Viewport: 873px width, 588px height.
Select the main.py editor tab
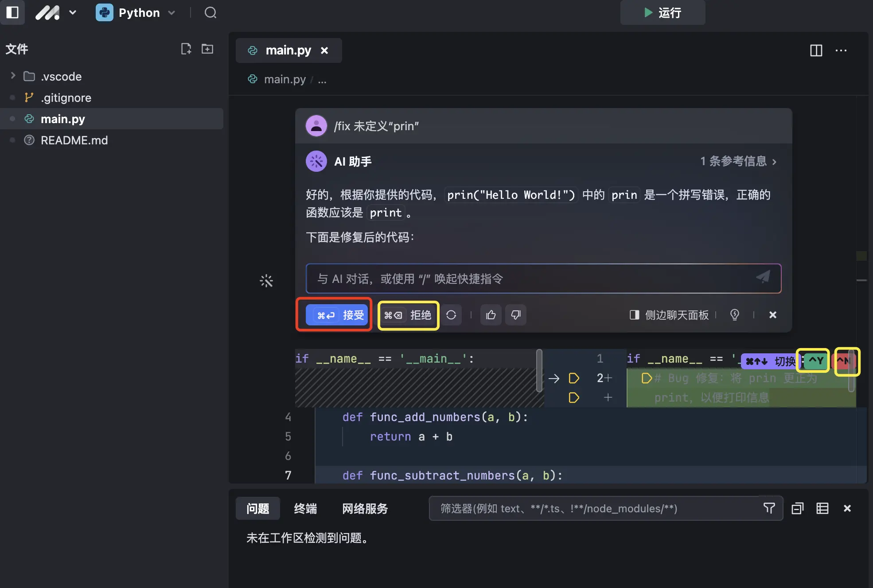click(x=288, y=50)
